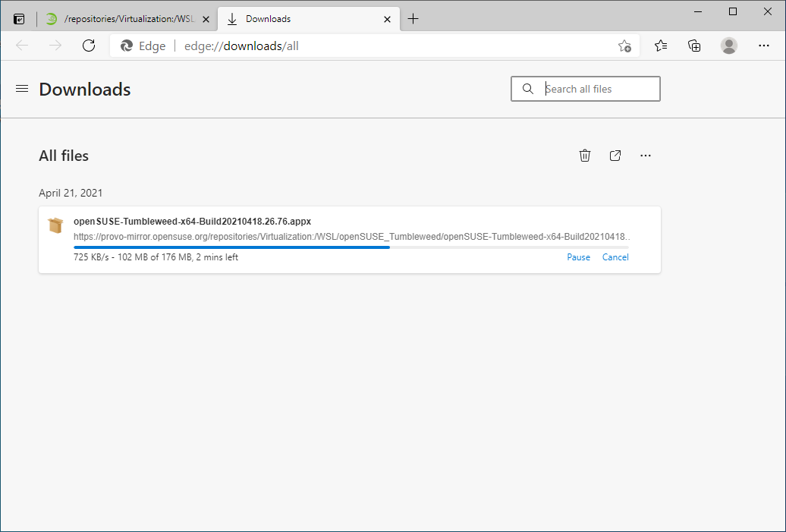Refresh the downloads page
Screen dimensions: 786x532
point(89,46)
